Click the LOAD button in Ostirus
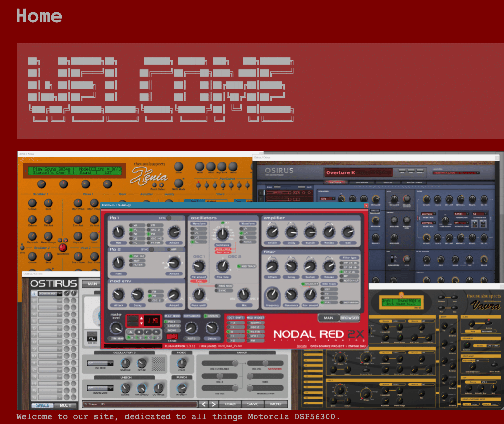The height and width of the screenshot is (424, 504). (x=230, y=404)
